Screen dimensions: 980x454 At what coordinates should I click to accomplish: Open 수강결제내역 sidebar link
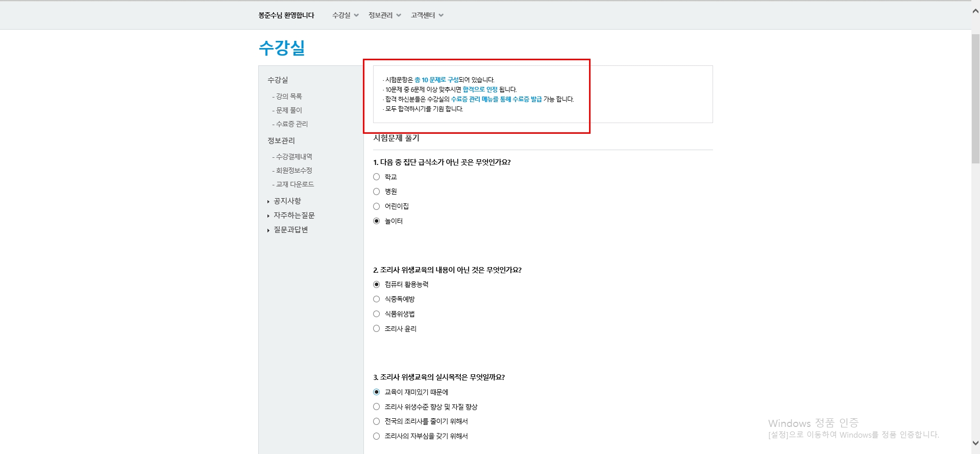[x=294, y=157]
